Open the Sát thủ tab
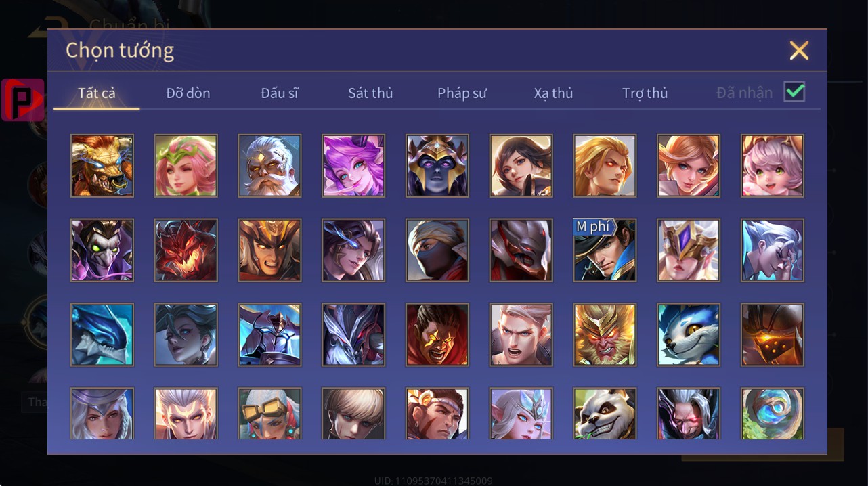The width and height of the screenshot is (868, 486). pos(370,93)
